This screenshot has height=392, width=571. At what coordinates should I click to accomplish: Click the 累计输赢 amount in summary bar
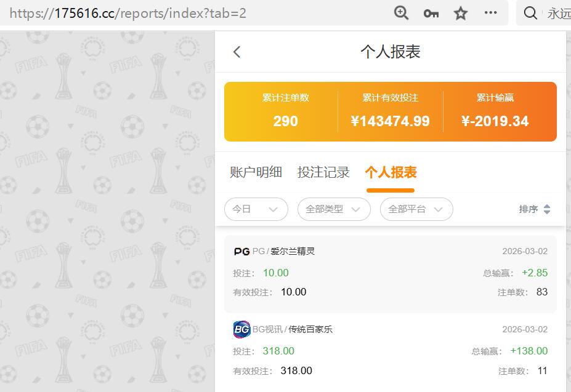pos(496,114)
